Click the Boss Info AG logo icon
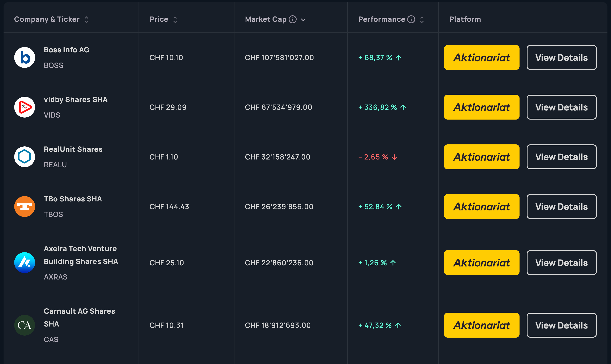Screen dimensions: 611x364 click(x=25, y=57)
